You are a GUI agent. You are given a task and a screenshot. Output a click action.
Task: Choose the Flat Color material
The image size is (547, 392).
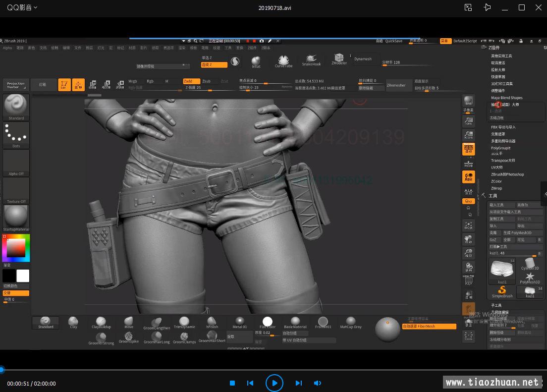point(268,323)
